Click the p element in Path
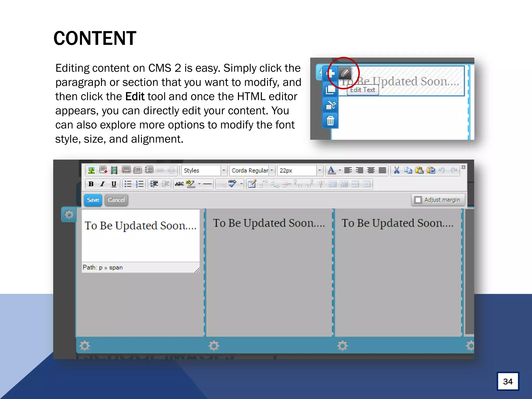The width and height of the screenshot is (532, 399). coord(101,268)
